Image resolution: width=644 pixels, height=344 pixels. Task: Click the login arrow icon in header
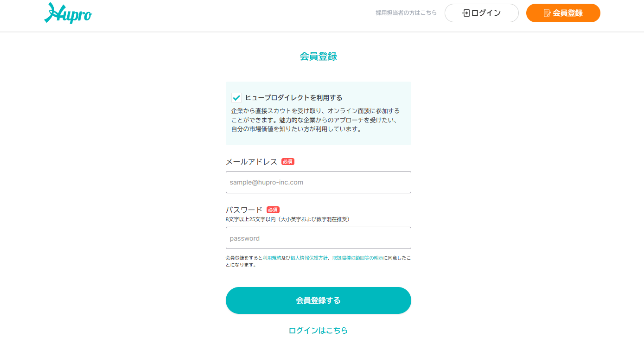(x=466, y=13)
